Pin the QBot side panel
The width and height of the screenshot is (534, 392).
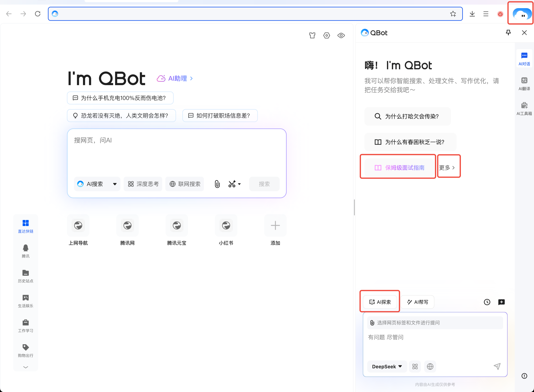(x=508, y=32)
